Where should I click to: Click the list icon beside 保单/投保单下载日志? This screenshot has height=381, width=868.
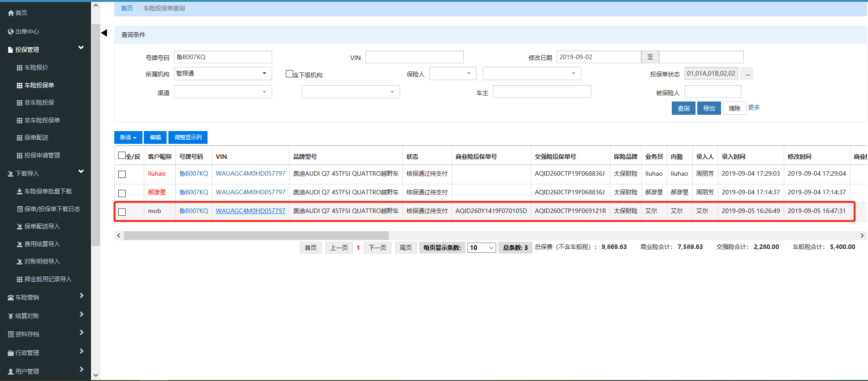20,209
